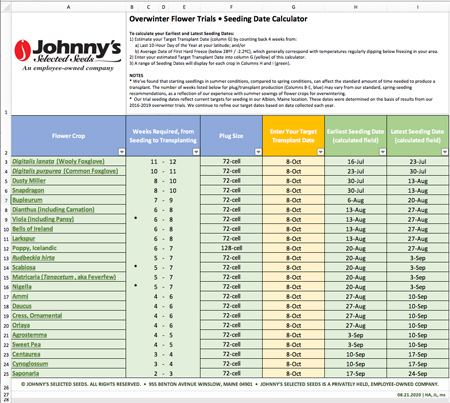Screen dimensions: 450x403
Task: Select the target transplant date for Wooly Foxglove
Action: pyautogui.click(x=293, y=162)
